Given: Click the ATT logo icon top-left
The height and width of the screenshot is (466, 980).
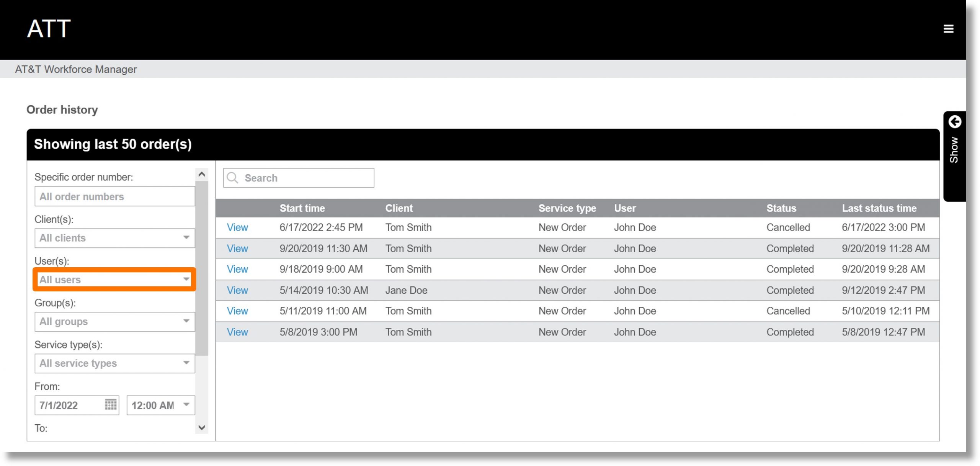Looking at the screenshot, I should [48, 29].
